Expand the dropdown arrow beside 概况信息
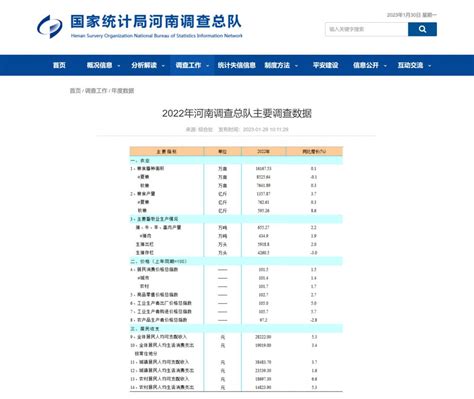Viewport: 474px width, 399px height. 119,66
